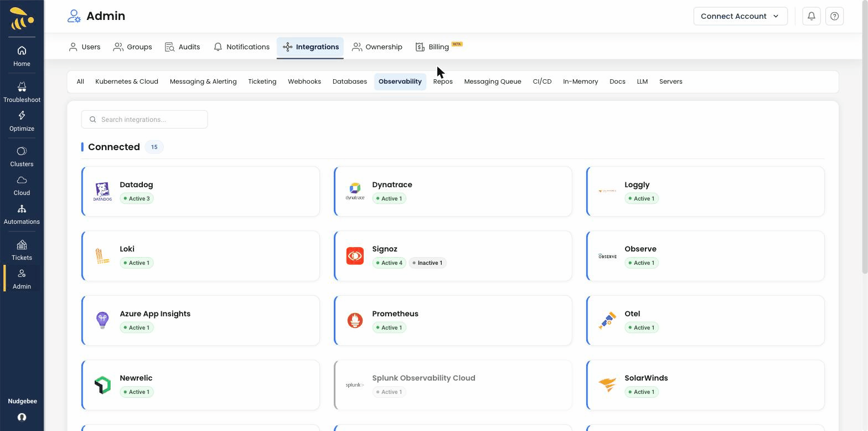This screenshot has height=431, width=868.
Task: Open the Connect Account dropdown
Action: 740,16
